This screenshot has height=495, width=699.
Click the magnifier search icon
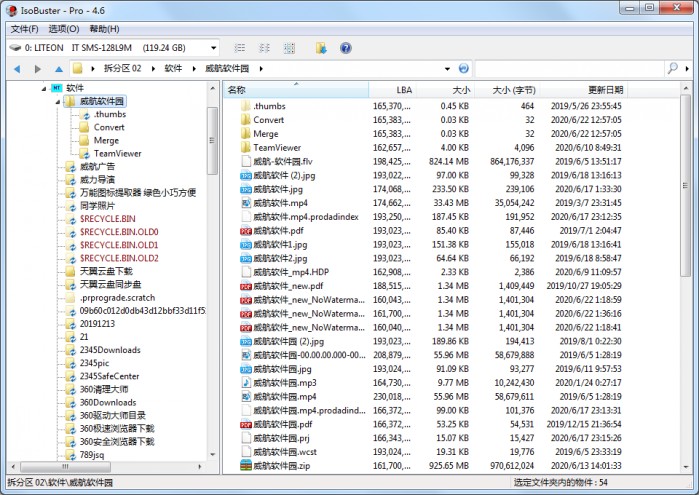pyautogui.click(x=672, y=68)
